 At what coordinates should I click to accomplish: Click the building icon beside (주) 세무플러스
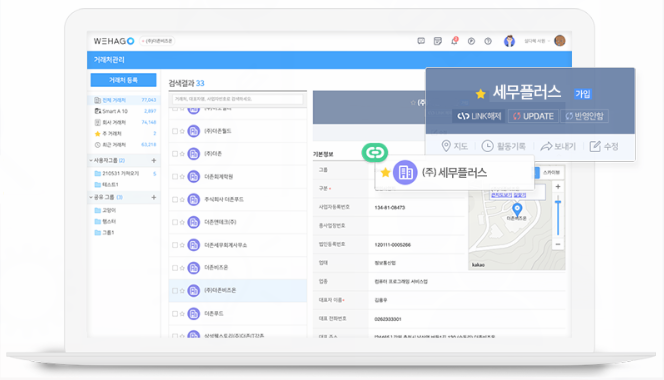coord(405,172)
